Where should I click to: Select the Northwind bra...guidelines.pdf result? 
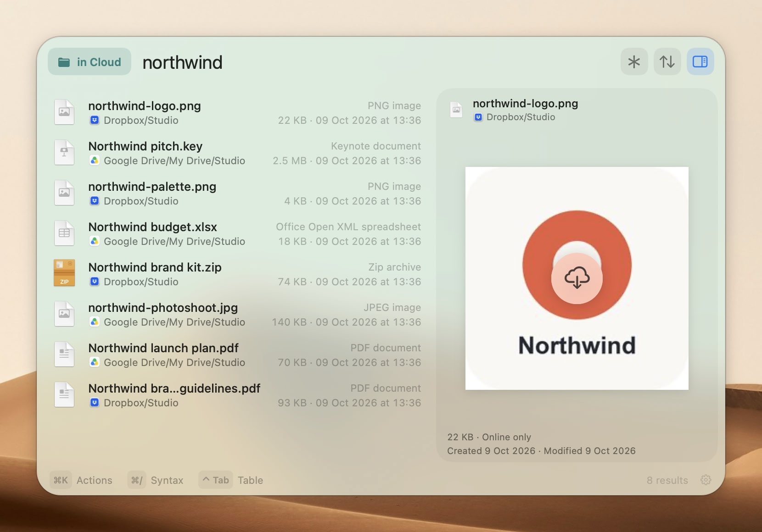click(237, 395)
